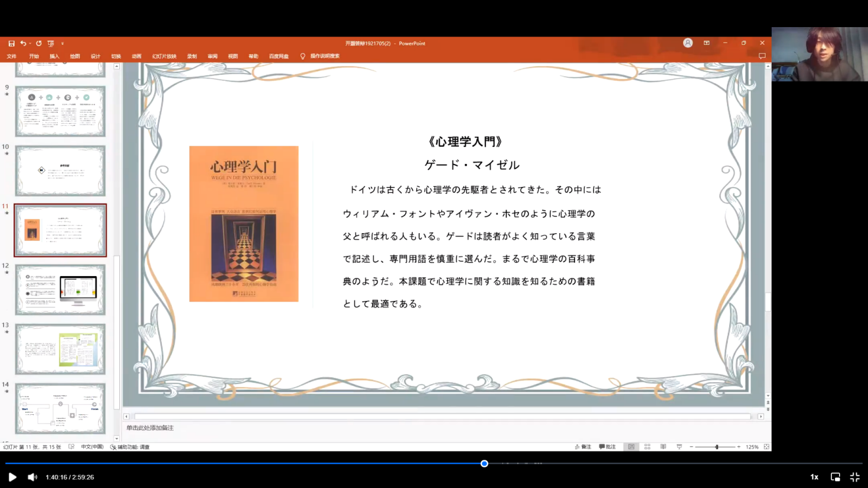Start slideshow from beginning via quick access icon
This screenshot has width=868, height=488.
pyautogui.click(x=51, y=43)
